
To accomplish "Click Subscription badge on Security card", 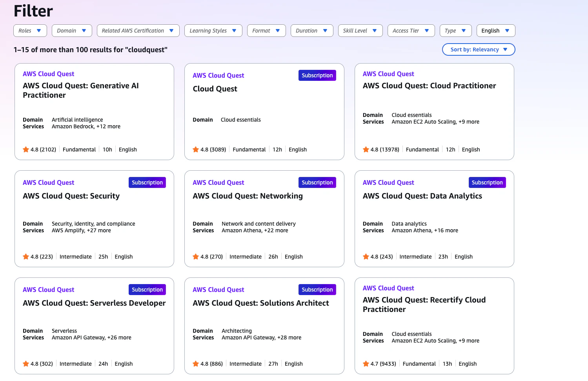I will 147,182.
